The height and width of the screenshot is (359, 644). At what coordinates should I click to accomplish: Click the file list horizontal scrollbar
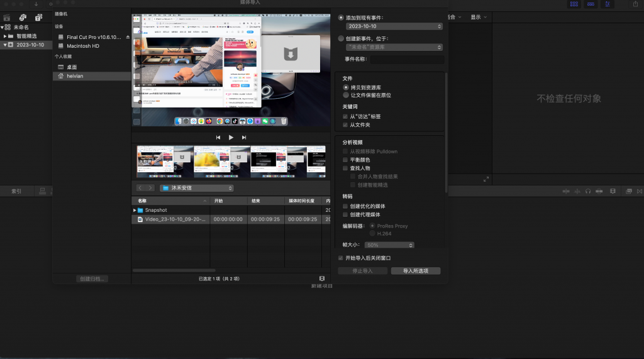click(x=174, y=270)
